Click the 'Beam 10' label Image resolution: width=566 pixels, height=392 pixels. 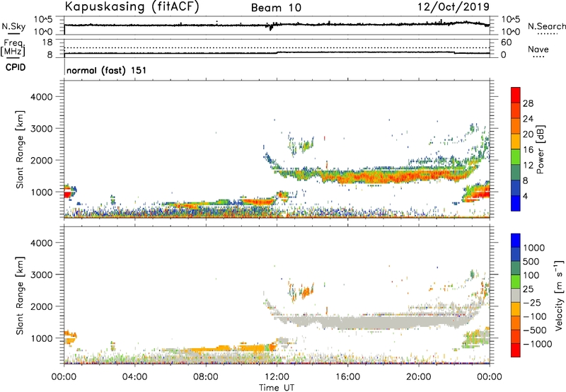click(x=277, y=8)
